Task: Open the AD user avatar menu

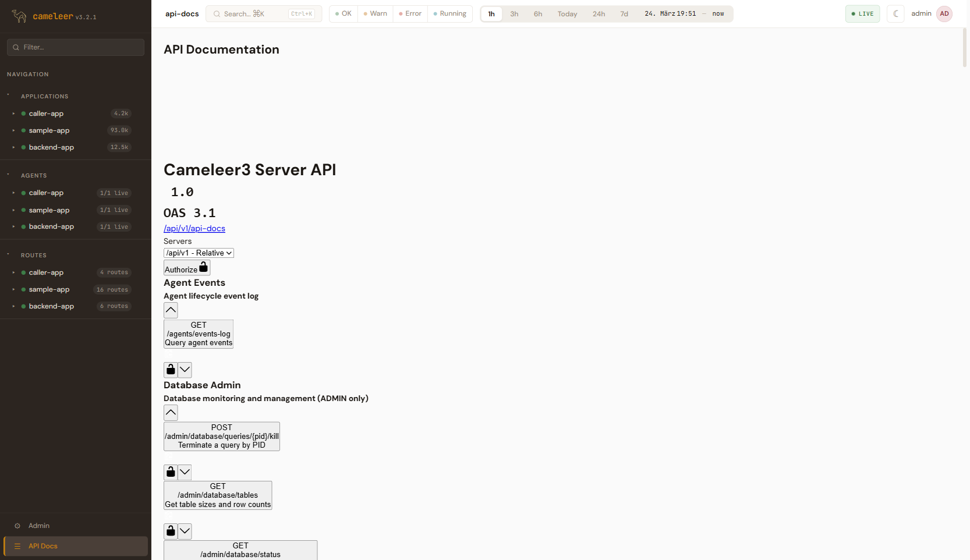Action: pyautogui.click(x=944, y=14)
